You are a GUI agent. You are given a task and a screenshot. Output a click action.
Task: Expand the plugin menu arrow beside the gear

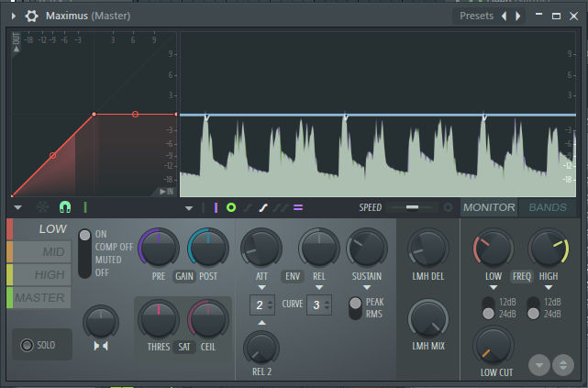point(14,16)
